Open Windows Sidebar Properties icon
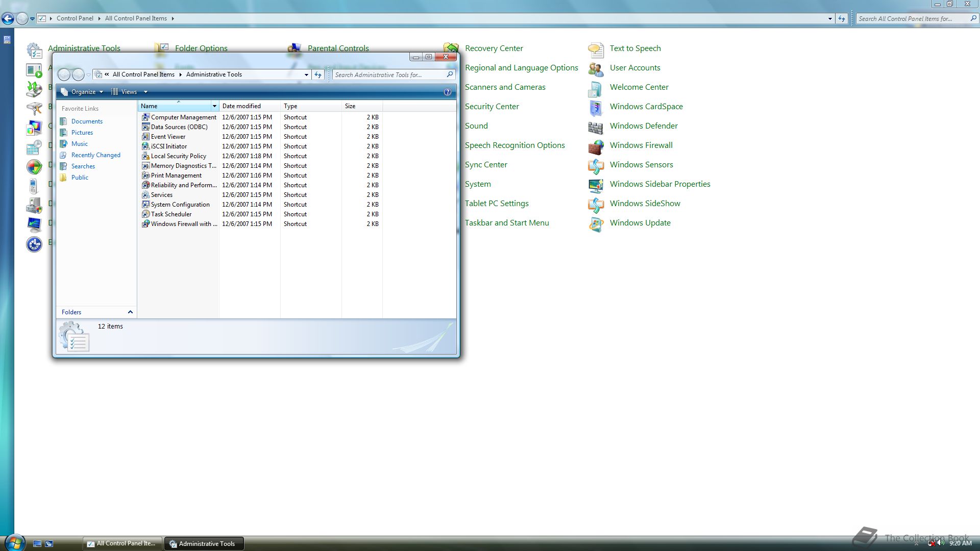Viewport: 980px width, 551px height. (596, 185)
